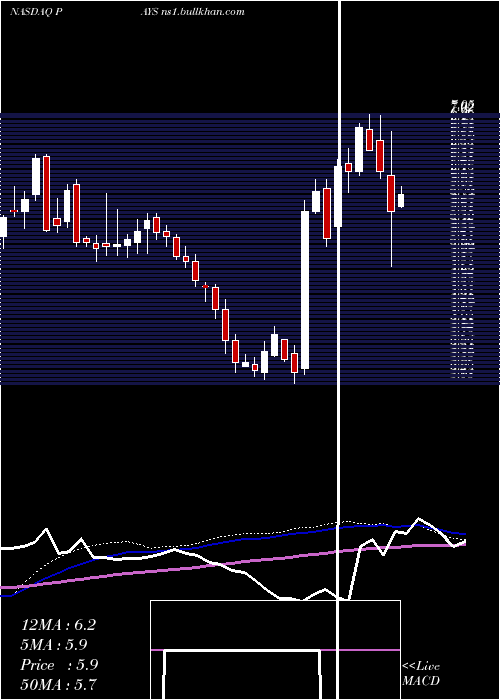Click the <<Live MACD label
500x700 pixels.
tap(421, 673)
